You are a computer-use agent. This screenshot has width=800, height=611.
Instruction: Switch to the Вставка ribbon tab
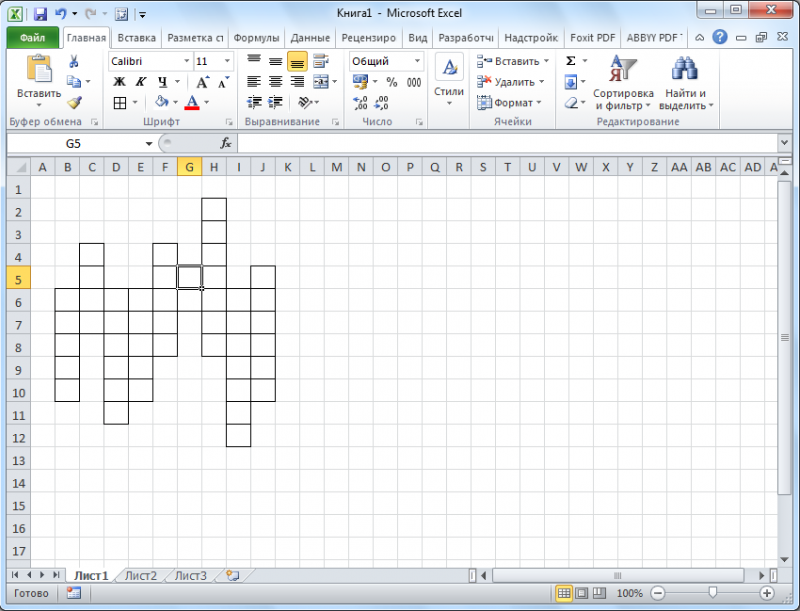click(136, 38)
